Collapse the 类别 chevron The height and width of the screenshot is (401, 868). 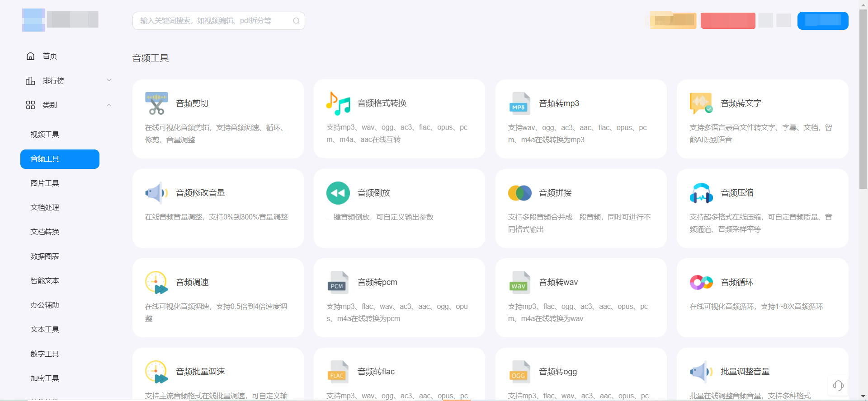[x=109, y=105]
